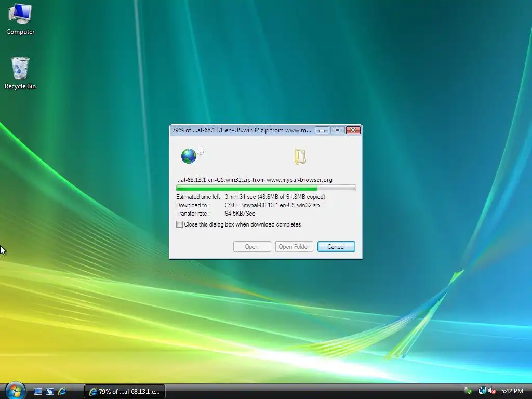Minimize the download dialog

tap(322, 130)
